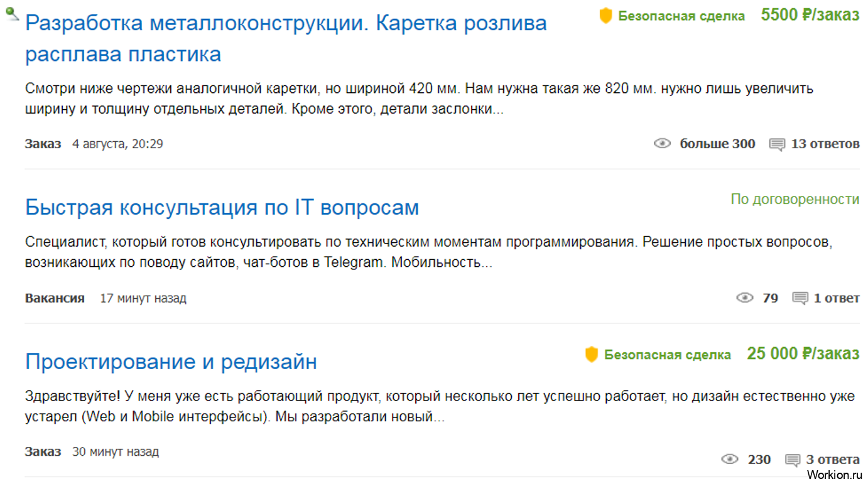
Task: Click 'Безопасная сделка' label on first order
Action: [x=681, y=16]
